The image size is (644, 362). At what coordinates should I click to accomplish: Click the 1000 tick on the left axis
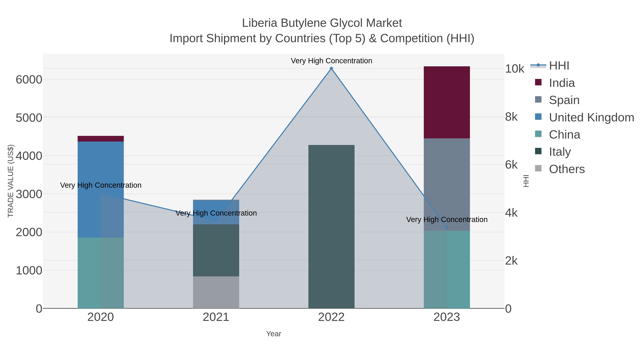[x=29, y=270]
